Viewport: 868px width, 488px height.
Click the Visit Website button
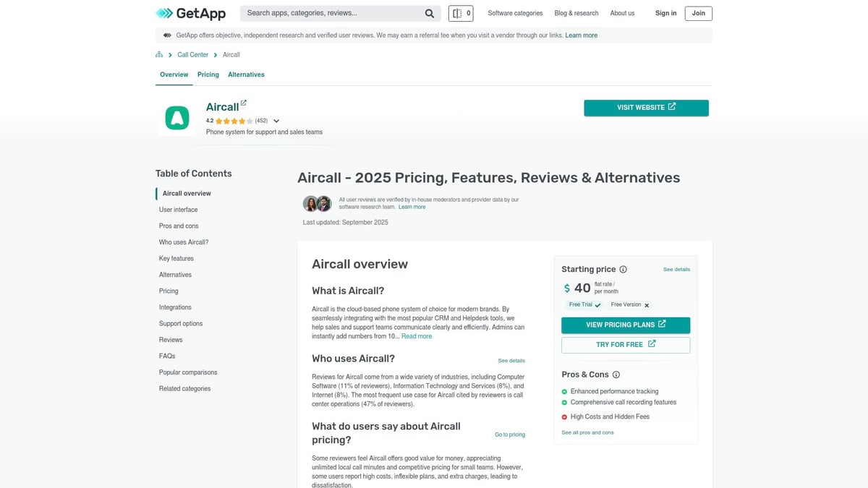tap(646, 108)
